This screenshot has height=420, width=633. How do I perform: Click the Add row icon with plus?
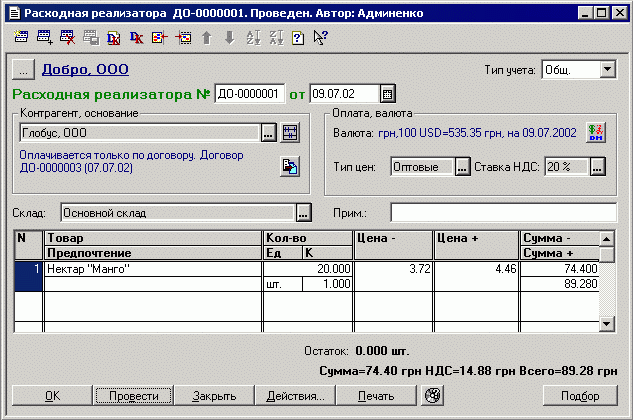tap(44, 38)
